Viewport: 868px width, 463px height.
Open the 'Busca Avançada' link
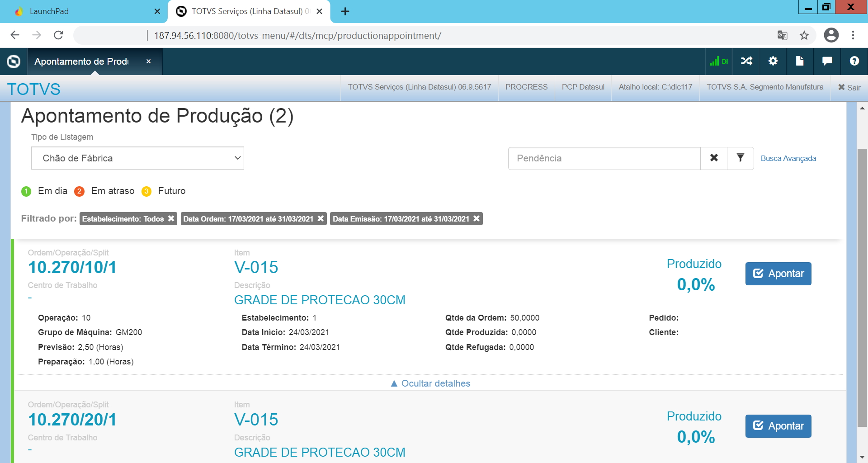[788, 158]
